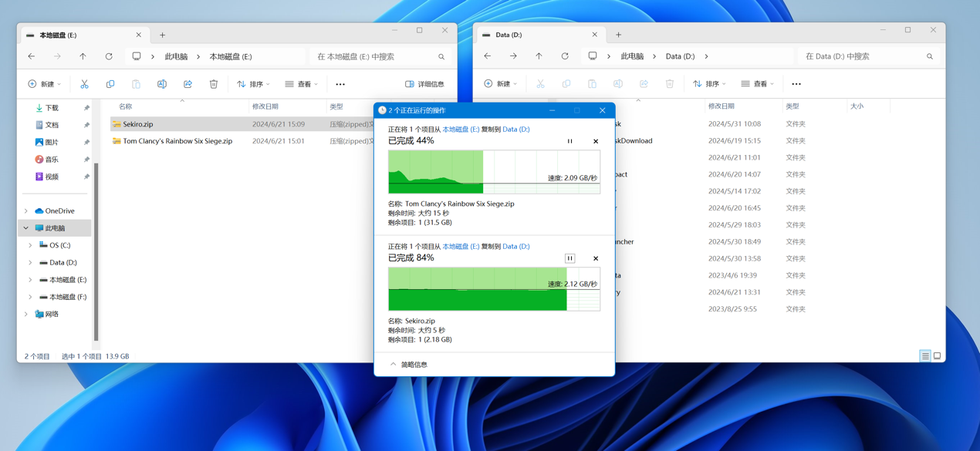Toggle 详细信息 details pane in E: window
980x451 pixels.
(424, 84)
